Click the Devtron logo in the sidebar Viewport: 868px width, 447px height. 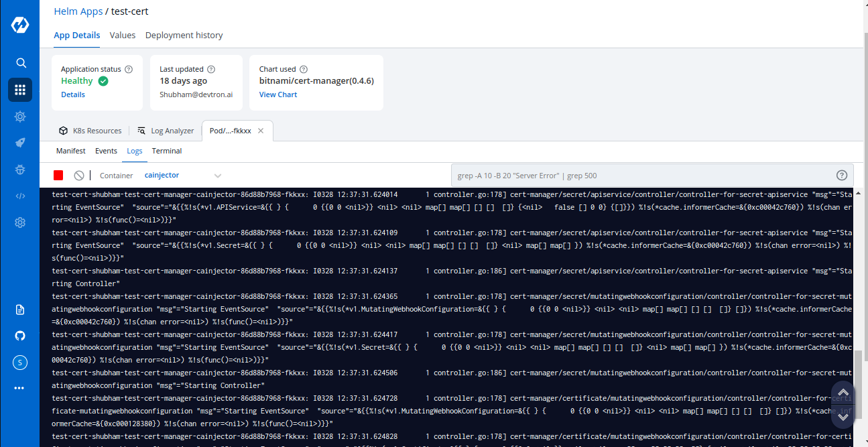(x=20, y=25)
